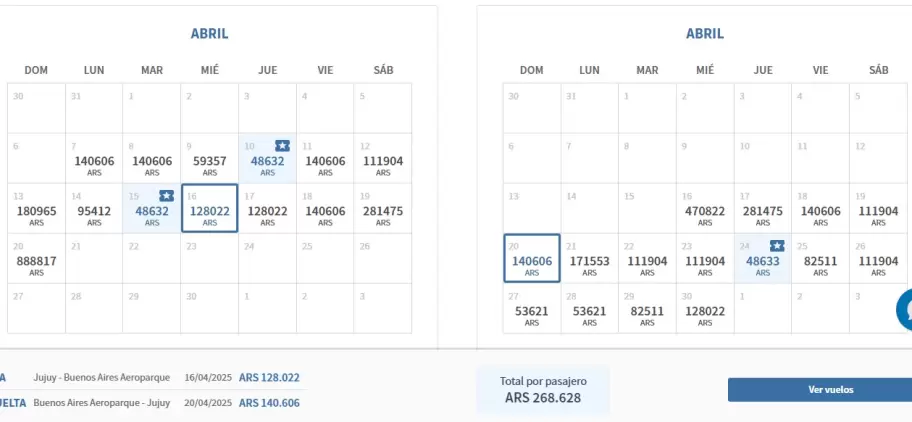Screen dimensions: 912x422
Task: Choose outbound April 14 fare 95412
Action: tap(94, 208)
